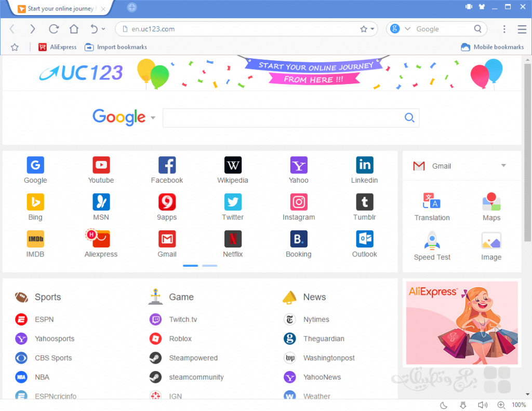Image resolution: width=532 pixels, height=411 pixels.
Task: Click the IMDB shortcut icon
Action: pos(35,239)
